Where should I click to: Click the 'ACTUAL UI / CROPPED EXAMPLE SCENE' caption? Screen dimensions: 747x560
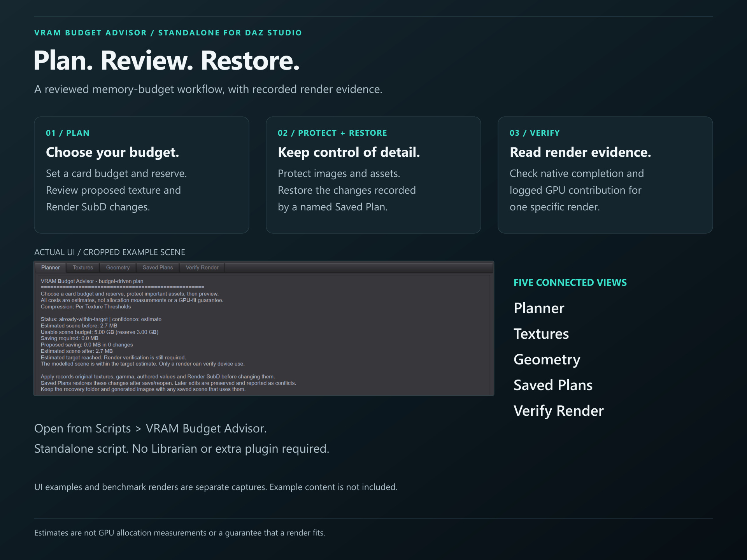(x=110, y=252)
